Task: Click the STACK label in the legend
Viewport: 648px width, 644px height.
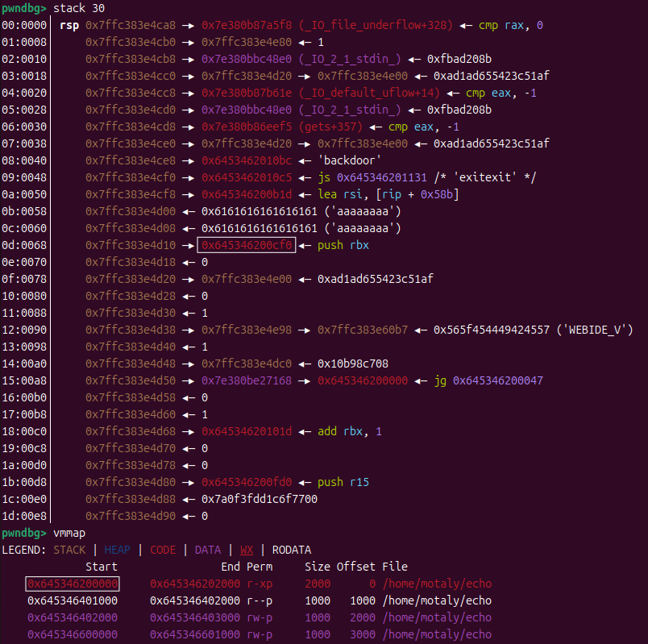Action: pos(69,550)
